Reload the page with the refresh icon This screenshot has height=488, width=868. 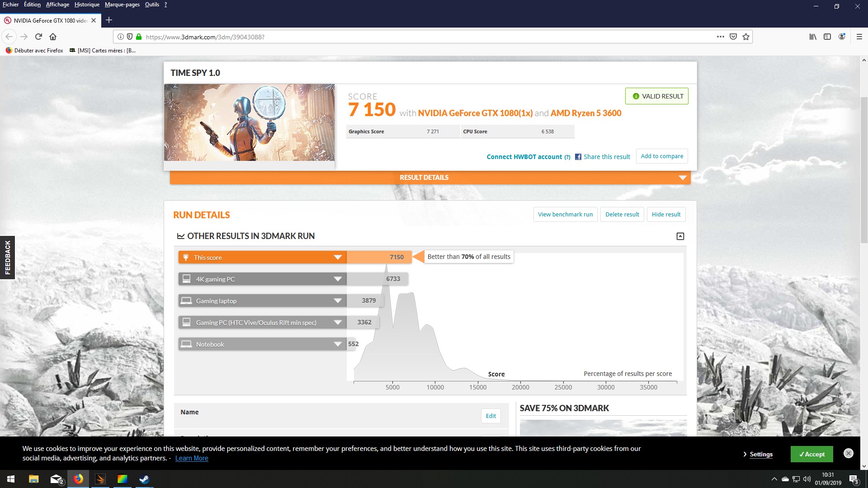(x=38, y=37)
